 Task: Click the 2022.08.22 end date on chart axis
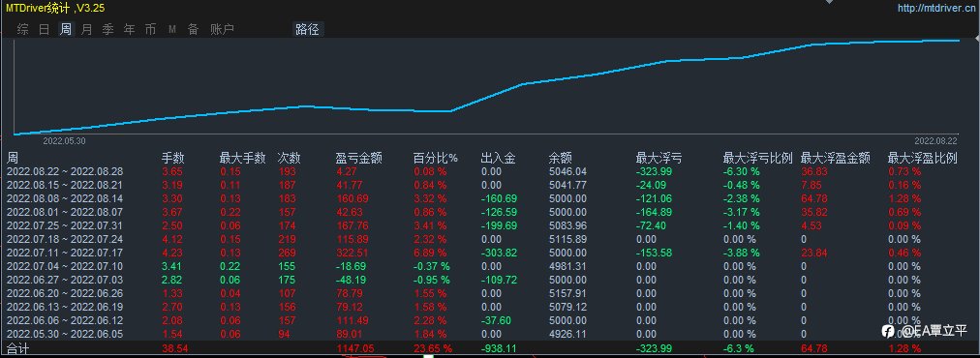(x=935, y=141)
